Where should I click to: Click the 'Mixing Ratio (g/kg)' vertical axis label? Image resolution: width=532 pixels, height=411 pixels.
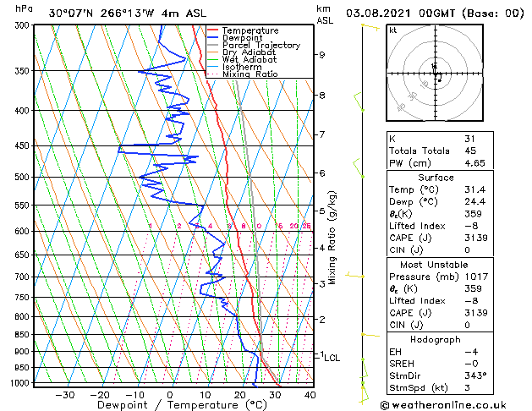[332, 238]
